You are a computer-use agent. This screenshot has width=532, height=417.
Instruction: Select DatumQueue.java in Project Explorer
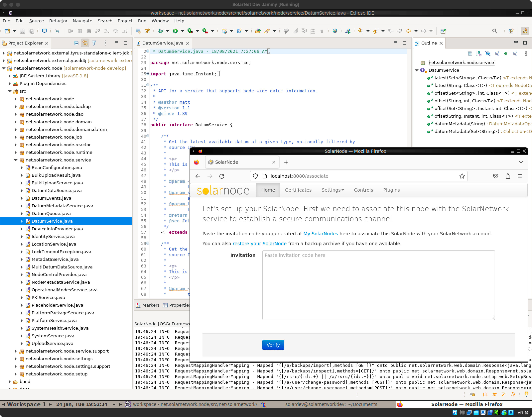[51, 213]
